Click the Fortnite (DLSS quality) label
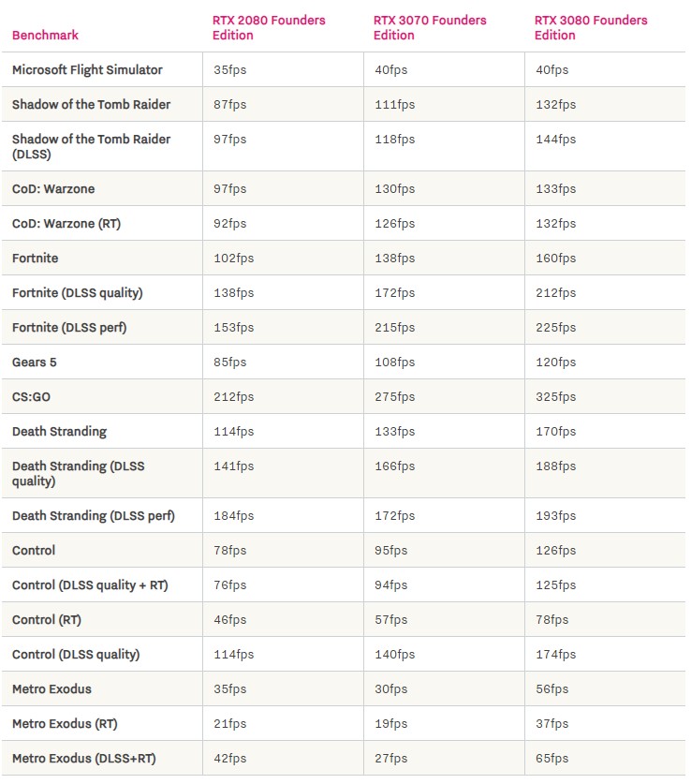The width and height of the screenshot is (691, 784). [78, 293]
